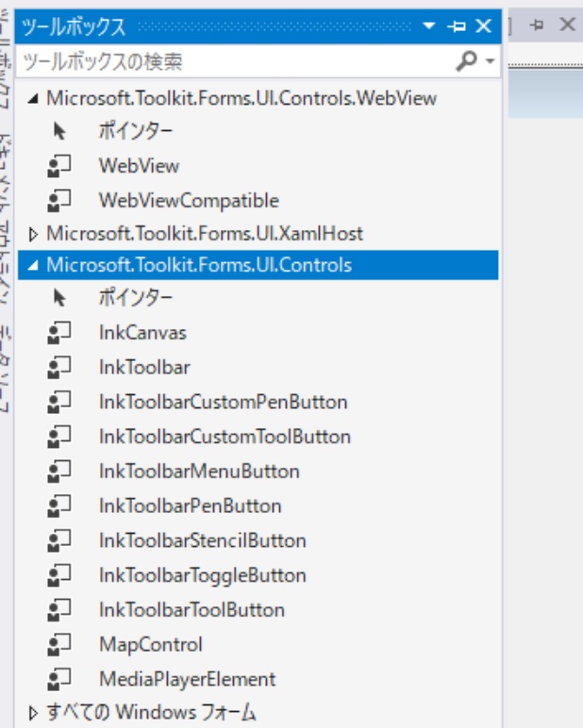The width and height of the screenshot is (583, 728).
Task: Select the すべての Windows フォーム header text
Action: 151,713
